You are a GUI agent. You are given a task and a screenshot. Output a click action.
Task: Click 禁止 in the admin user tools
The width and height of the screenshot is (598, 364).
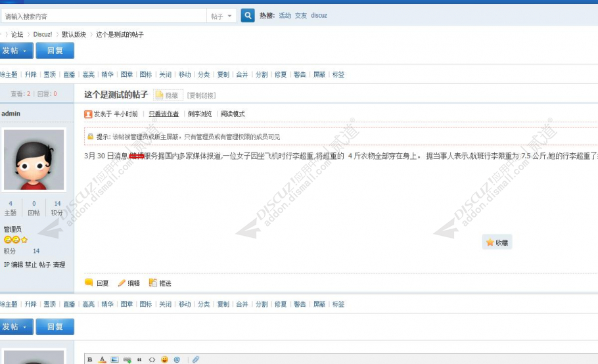[x=31, y=265]
